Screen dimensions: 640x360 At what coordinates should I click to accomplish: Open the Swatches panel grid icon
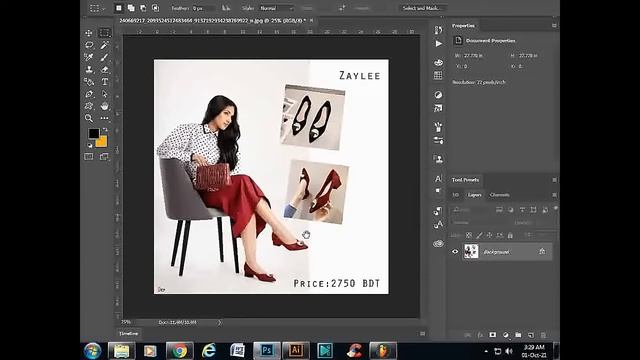[x=438, y=76]
